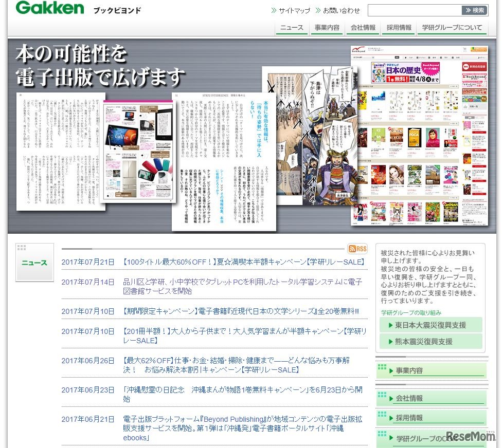Click the double-chevron icon before サイトマップ
The image size is (503, 448).
tap(275, 9)
